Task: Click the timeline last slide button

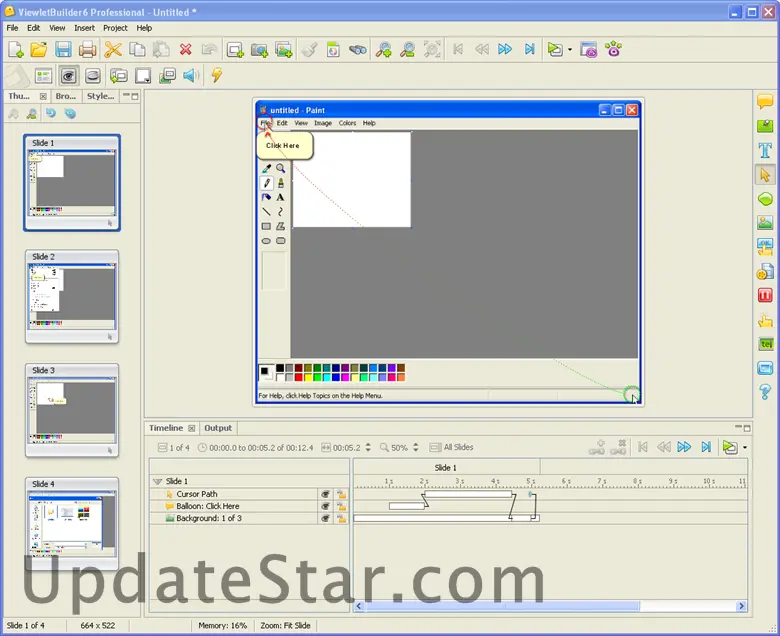Action: click(x=706, y=447)
